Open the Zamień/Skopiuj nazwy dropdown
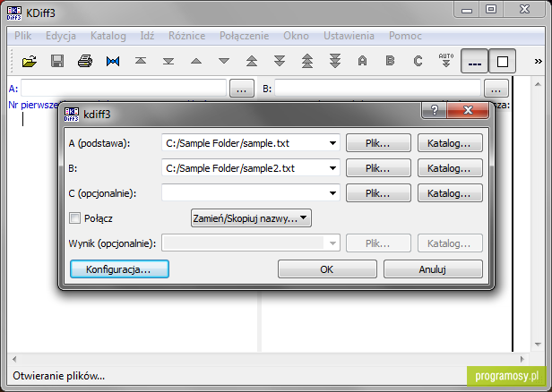 [x=251, y=218]
